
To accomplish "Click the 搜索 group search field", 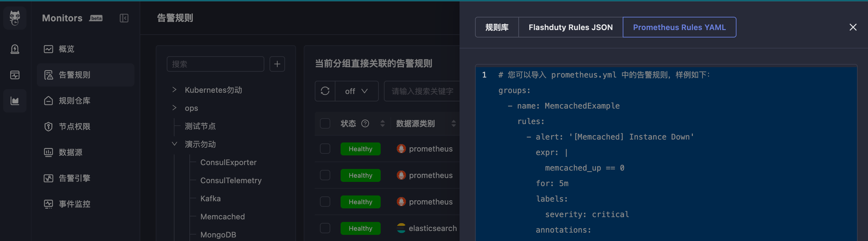I will pos(215,64).
